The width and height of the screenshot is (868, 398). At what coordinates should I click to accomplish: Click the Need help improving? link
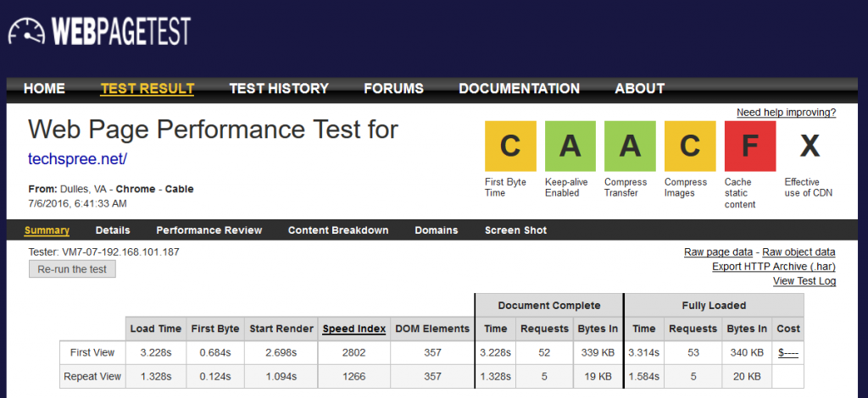[786, 113]
